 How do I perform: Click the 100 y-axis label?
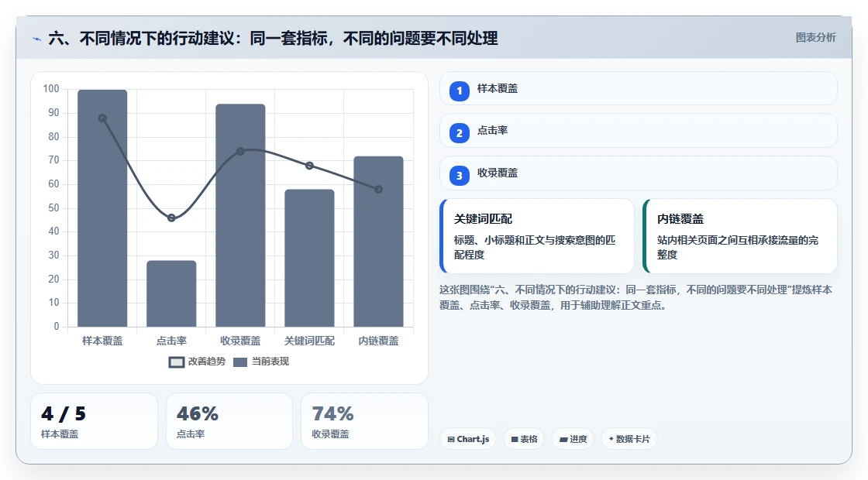[51, 89]
